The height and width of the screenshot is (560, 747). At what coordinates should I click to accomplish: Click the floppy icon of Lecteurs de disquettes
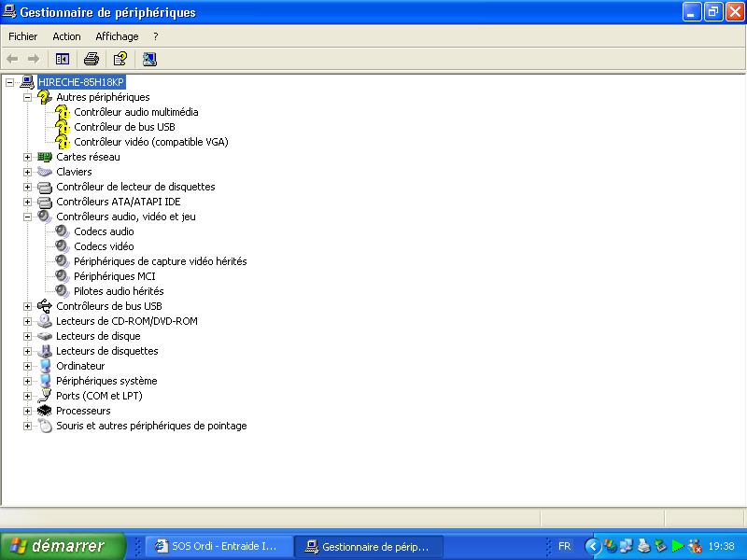45,352
